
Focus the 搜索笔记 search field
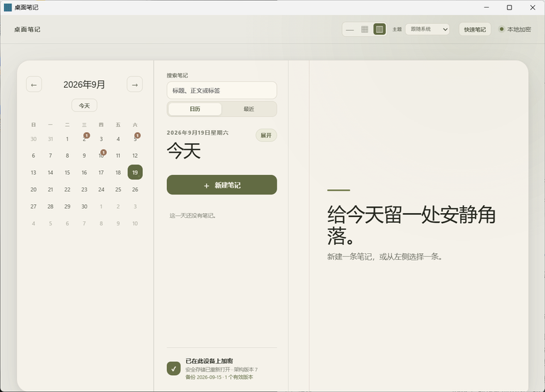pyautogui.click(x=222, y=91)
